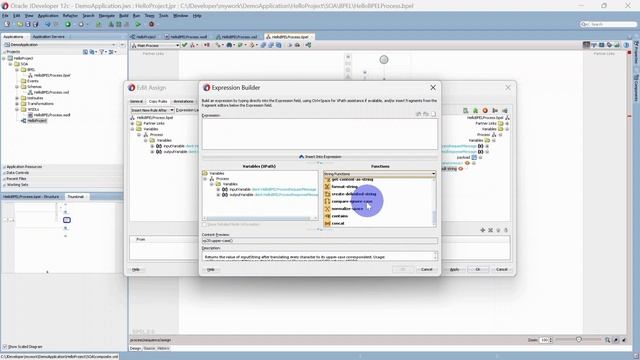This screenshot has width=640, height=360.
Task: Click the Insert Into Expression icon
Action: pyautogui.click(x=302, y=157)
